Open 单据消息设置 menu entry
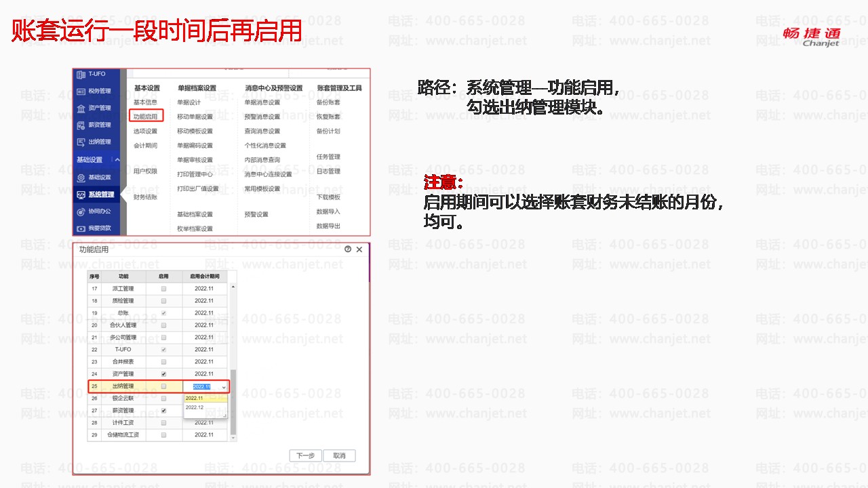The height and width of the screenshot is (488, 868). coord(262,102)
